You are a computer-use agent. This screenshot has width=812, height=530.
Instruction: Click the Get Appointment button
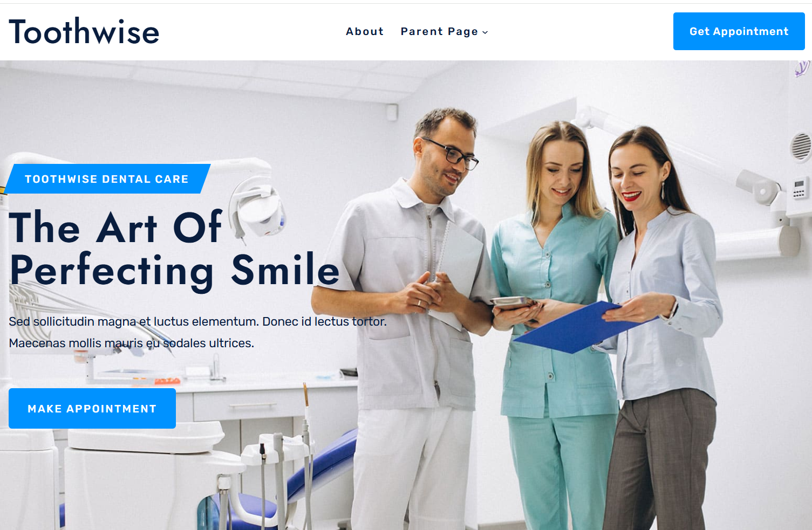(x=739, y=31)
